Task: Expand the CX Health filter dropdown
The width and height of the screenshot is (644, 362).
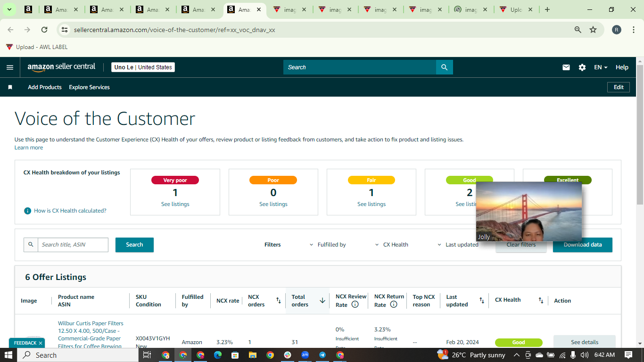Action: (392, 245)
